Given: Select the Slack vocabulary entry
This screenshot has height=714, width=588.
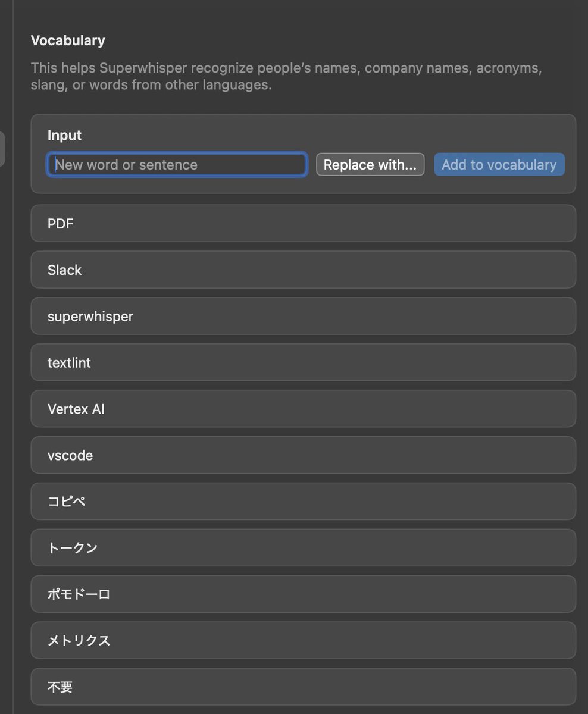Looking at the screenshot, I should [304, 270].
